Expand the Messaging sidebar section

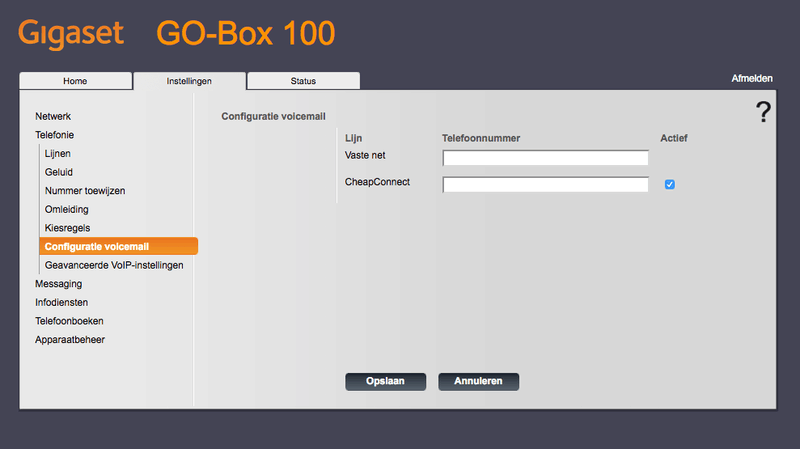point(59,284)
